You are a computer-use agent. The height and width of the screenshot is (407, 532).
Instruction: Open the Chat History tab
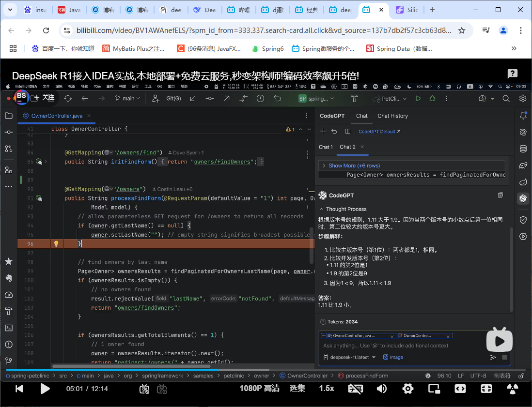coord(392,116)
